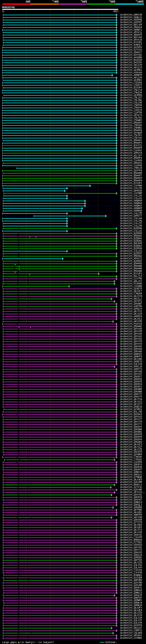Open hit UniRef100_B8YJK5

click(x=131, y=25)
